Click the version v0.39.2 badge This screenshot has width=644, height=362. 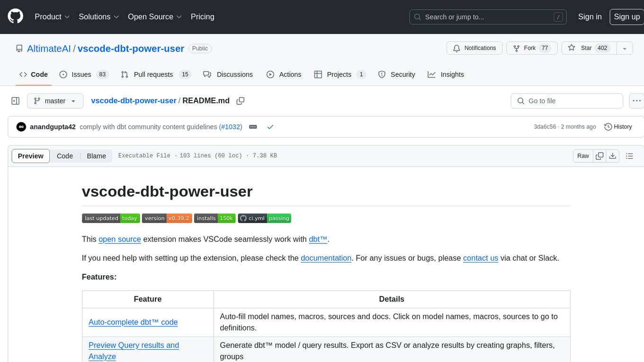tap(167, 218)
